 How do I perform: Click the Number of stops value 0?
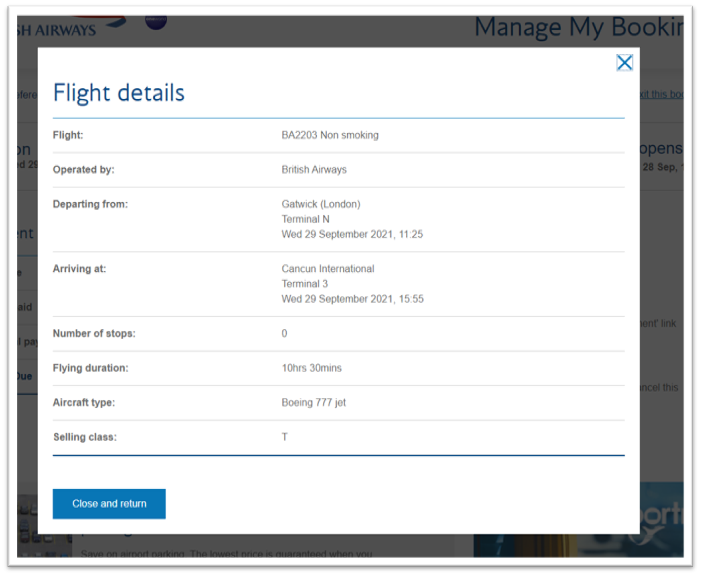(x=285, y=334)
